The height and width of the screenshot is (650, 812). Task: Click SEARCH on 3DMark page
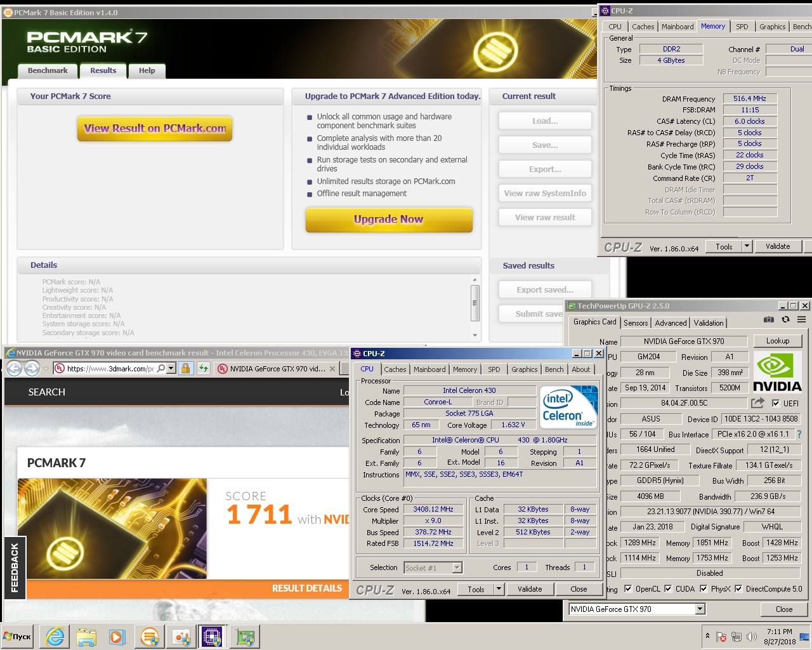(x=46, y=392)
